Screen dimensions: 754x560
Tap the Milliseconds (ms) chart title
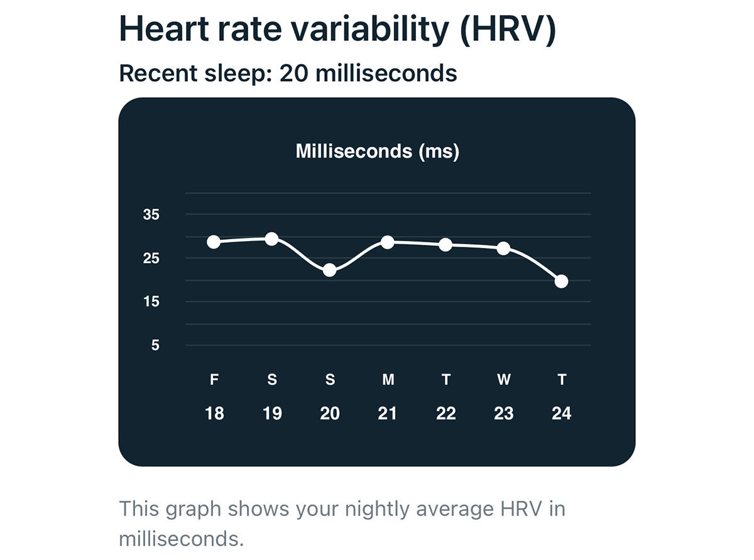tap(377, 151)
